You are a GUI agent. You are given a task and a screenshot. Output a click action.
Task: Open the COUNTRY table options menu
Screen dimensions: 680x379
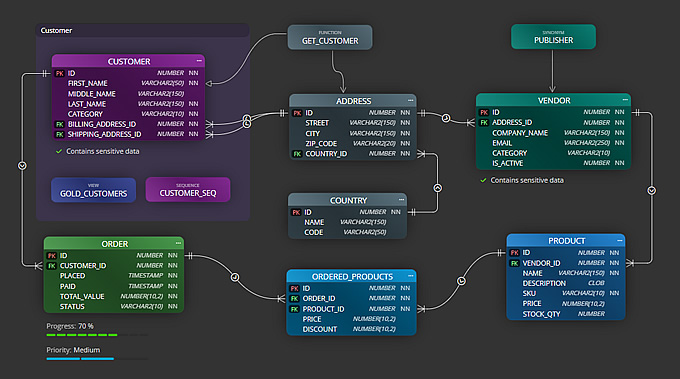pyautogui.click(x=401, y=199)
